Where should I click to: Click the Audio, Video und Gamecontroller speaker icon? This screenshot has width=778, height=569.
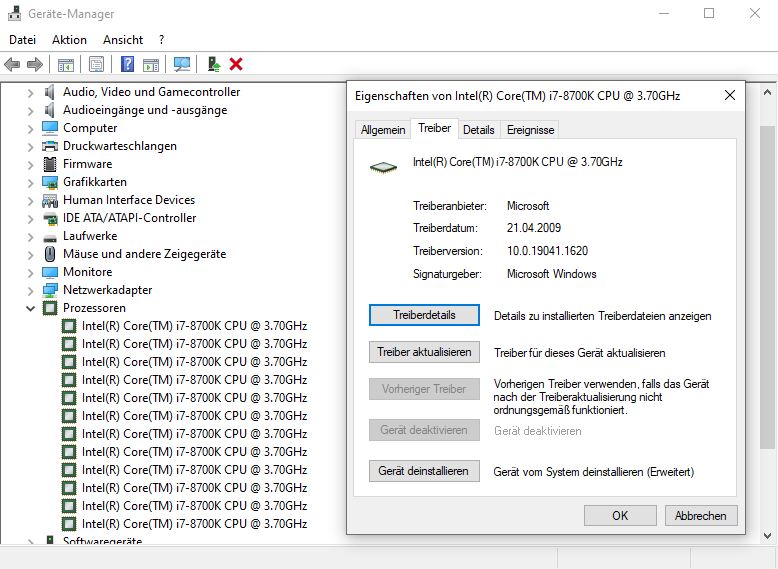coord(50,92)
